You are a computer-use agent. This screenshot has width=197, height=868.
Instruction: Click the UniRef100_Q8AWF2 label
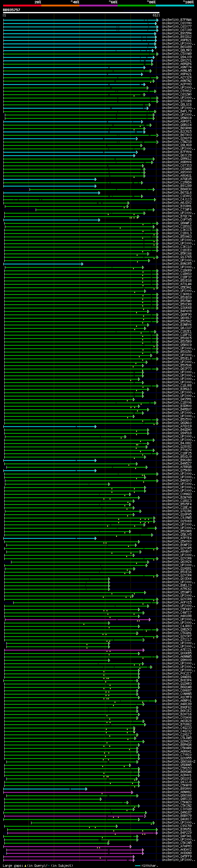coord(177,223)
